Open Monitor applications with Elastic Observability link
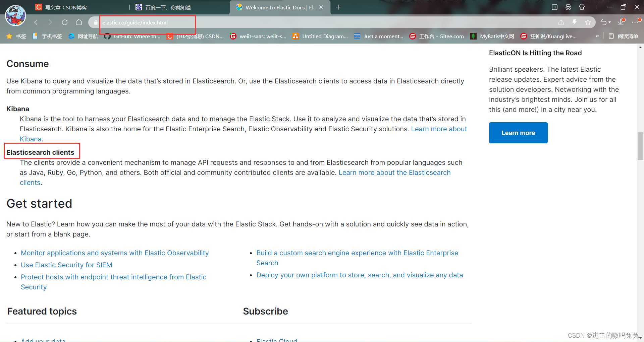Image resolution: width=644 pixels, height=342 pixels. [x=115, y=253]
